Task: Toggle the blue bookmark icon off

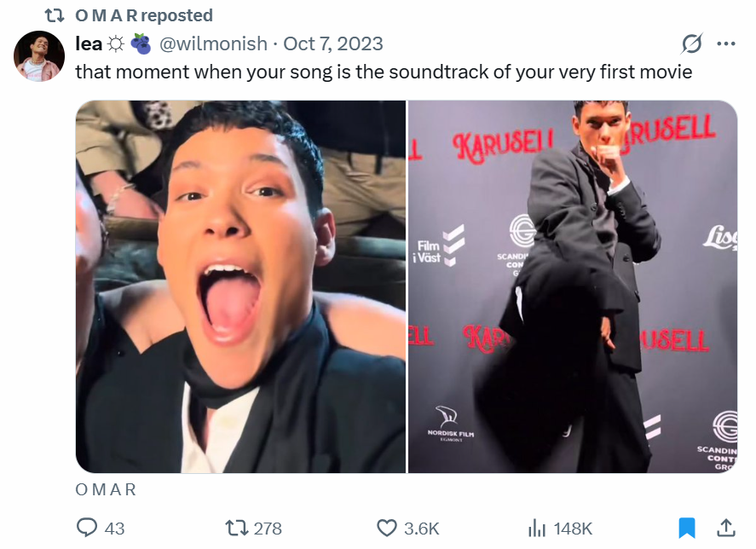Action: pyautogui.click(x=686, y=528)
